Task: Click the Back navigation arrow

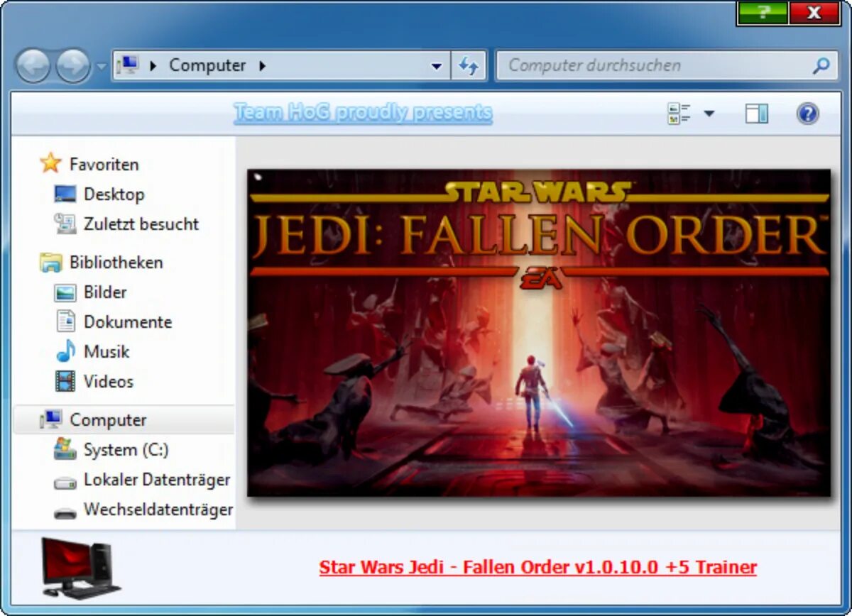Action: pos(33,66)
